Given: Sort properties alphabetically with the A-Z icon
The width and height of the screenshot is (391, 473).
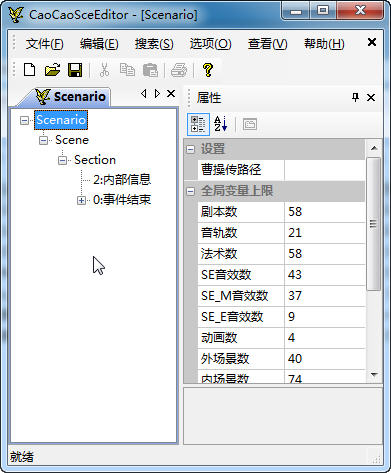Looking at the screenshot, I should pyautogui.click(x=221, y=124).
